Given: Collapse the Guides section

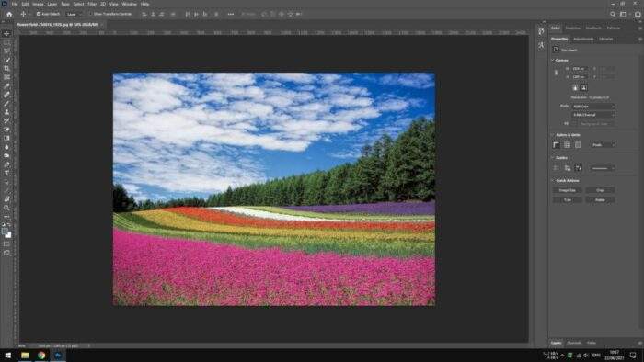Looking at the screenshot, I should tap(552, 158).
